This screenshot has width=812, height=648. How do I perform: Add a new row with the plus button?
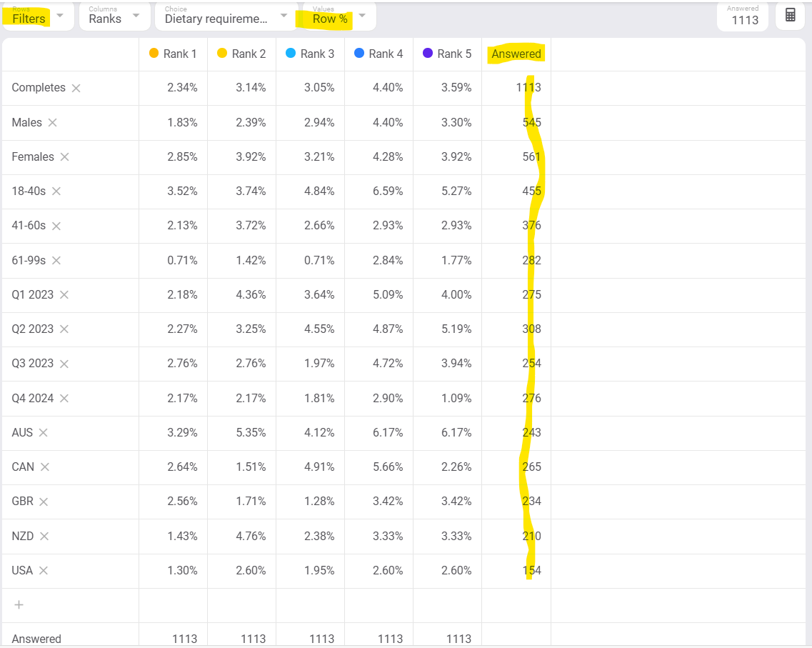pos(18,604)
